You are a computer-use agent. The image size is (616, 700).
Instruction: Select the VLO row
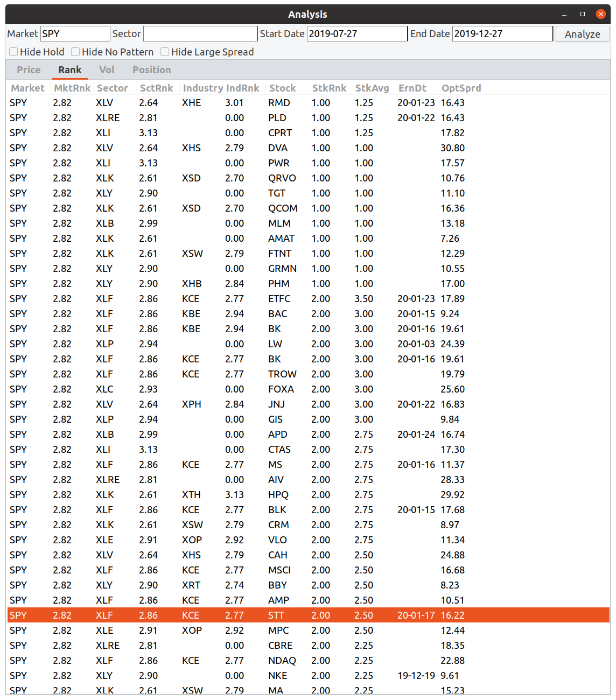[309, 540]
